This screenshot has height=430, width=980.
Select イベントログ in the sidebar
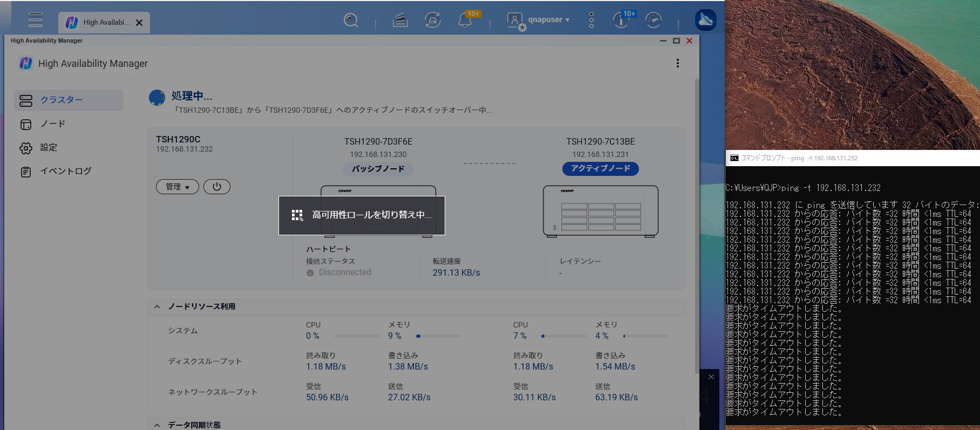coord(69,171)
